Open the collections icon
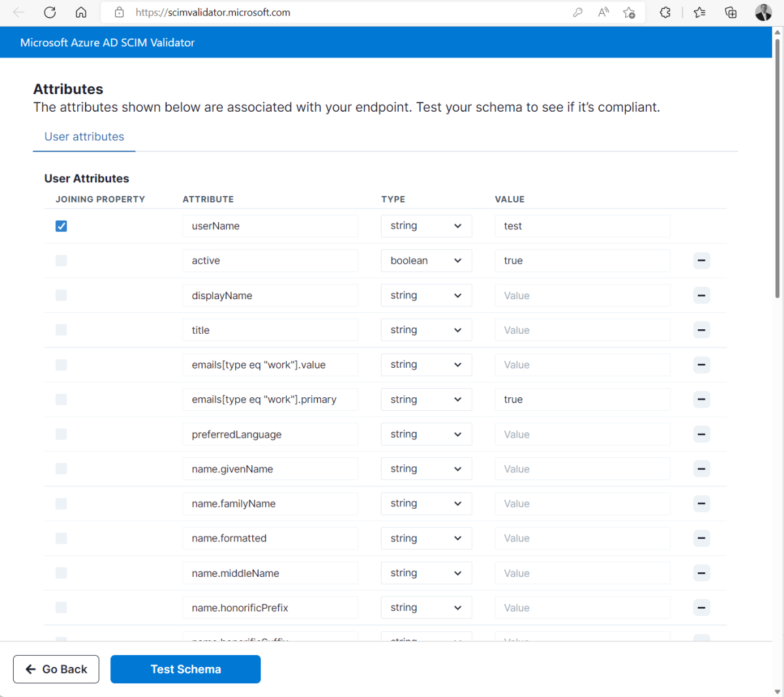 (731, 12)
